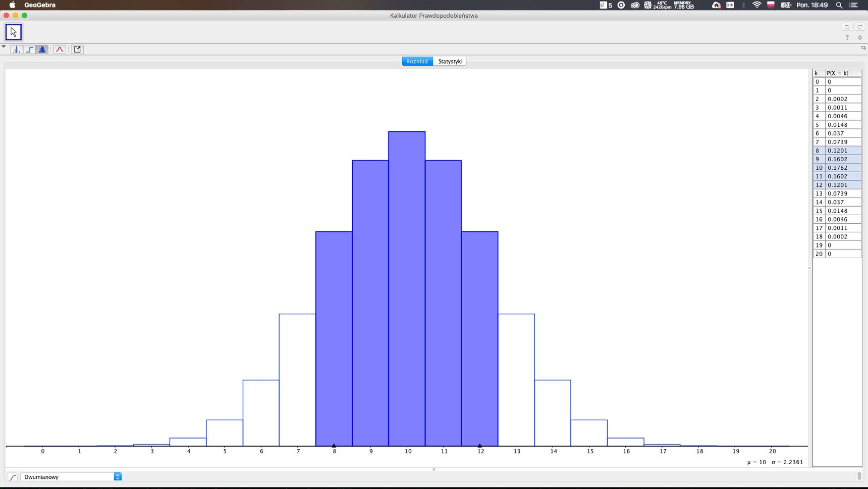
Task: Click the left interval marker at 8
Action: tap(334, 446)
